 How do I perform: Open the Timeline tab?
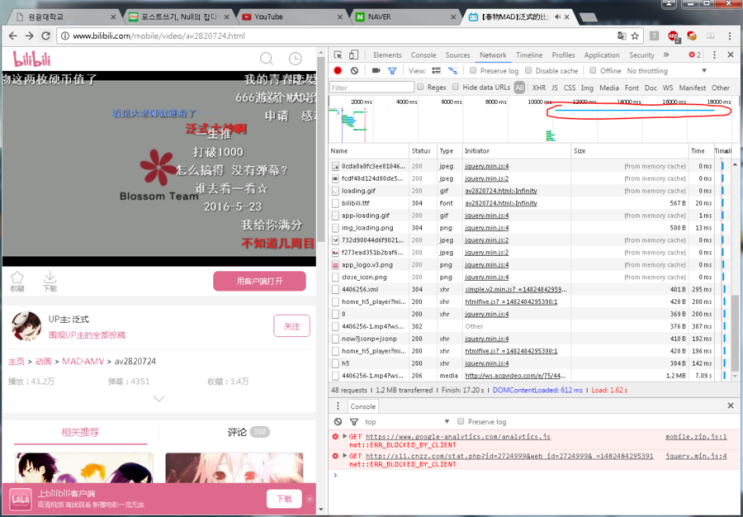529,55
